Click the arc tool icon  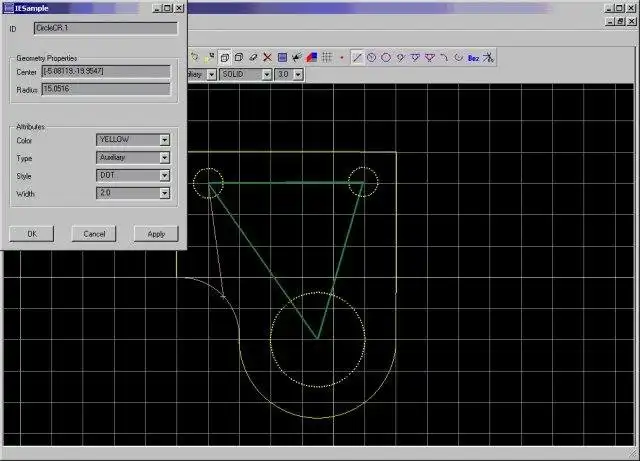point(444,58)
